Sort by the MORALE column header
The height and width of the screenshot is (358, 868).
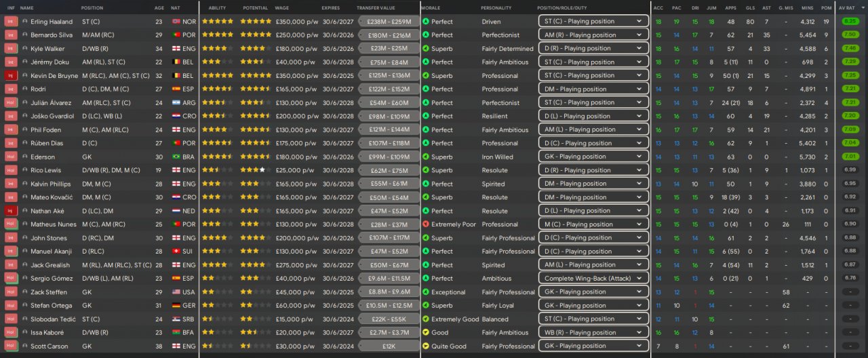tap(431, 7)
